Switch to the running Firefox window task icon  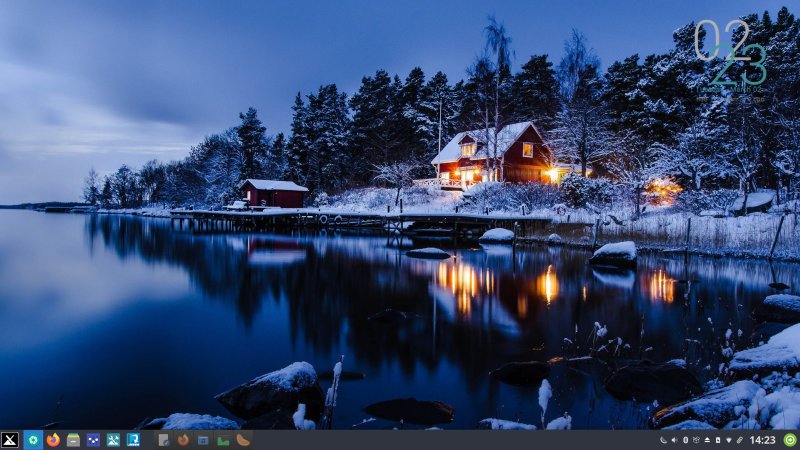183,440
